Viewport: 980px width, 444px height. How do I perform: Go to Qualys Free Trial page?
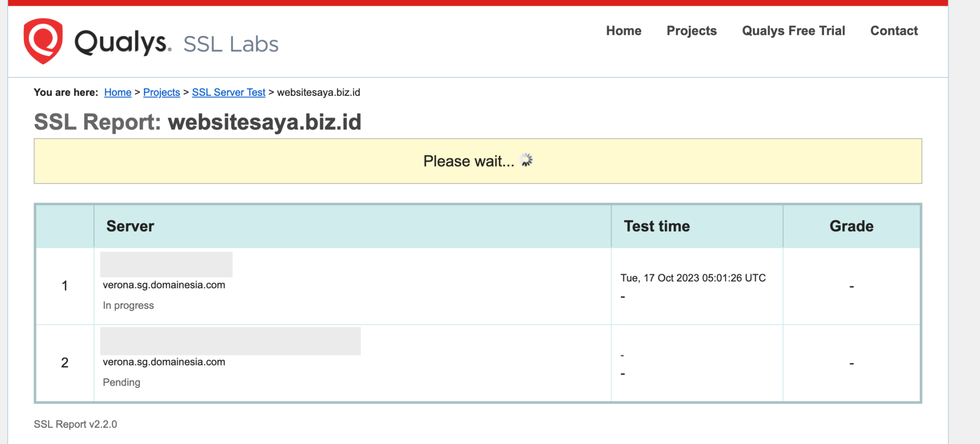tap(793, 31)
